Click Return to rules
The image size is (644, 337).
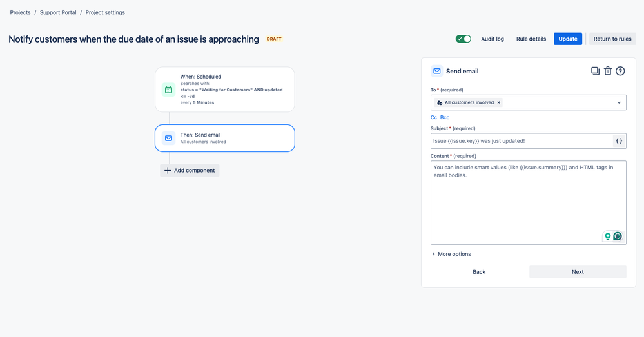coord(612,39)
